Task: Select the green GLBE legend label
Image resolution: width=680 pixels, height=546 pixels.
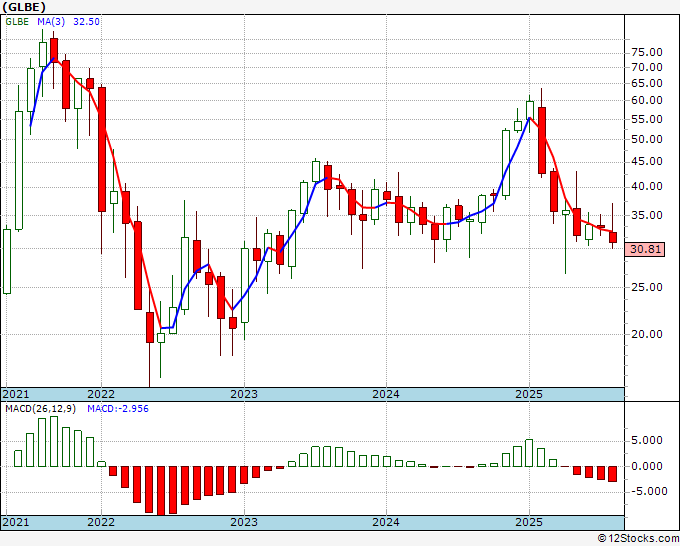Action: click(x=17, y=21)
